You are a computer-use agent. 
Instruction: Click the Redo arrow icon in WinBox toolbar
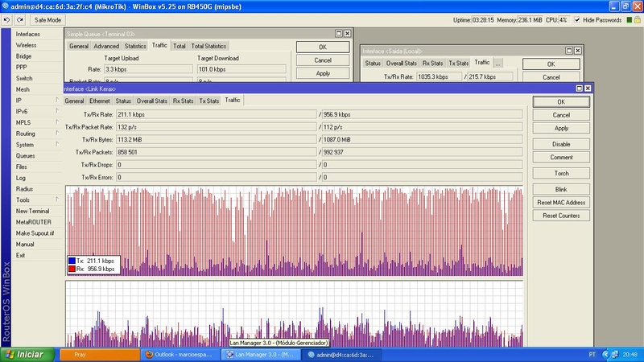tap(19, 19)
